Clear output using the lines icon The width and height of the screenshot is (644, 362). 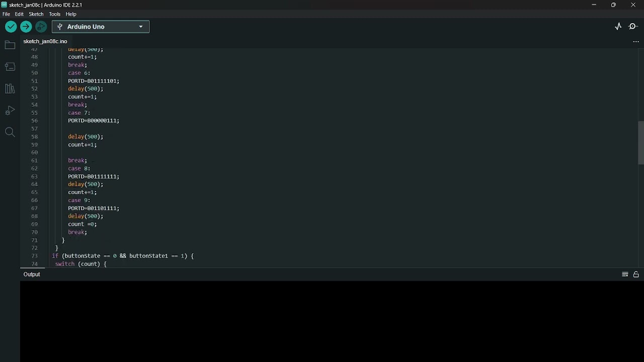[625, 275]
